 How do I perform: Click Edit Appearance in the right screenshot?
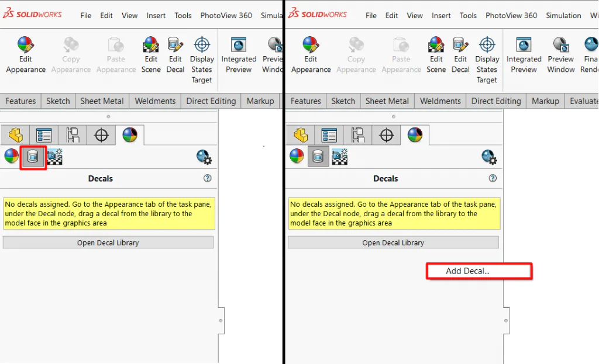click(311, 54)
